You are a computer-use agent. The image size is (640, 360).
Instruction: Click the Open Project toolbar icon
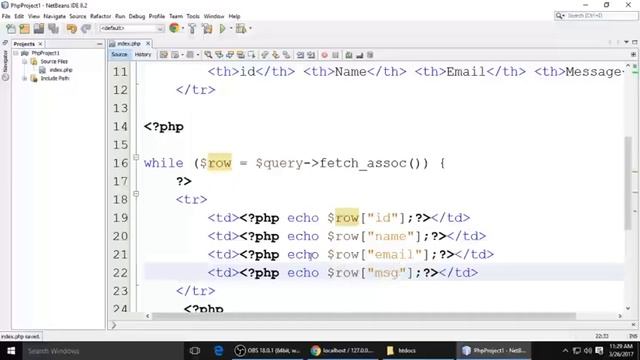coord(39,29)
